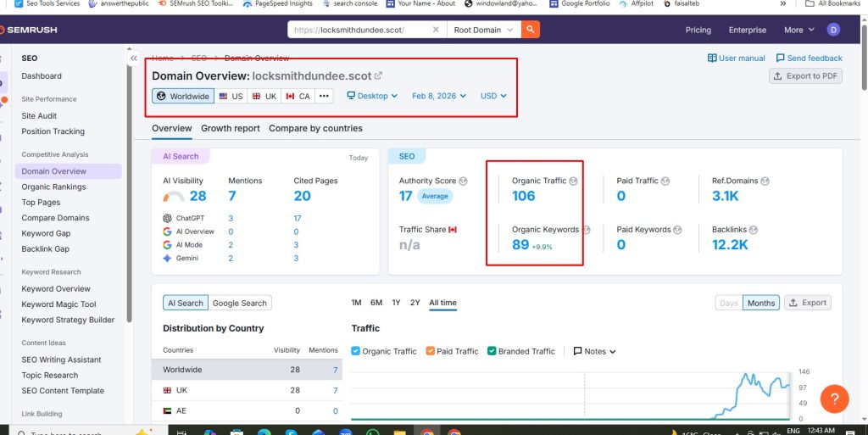The image size is (868, 435).
Task: Click Backlinks info icon
Action: coord(754,230)
